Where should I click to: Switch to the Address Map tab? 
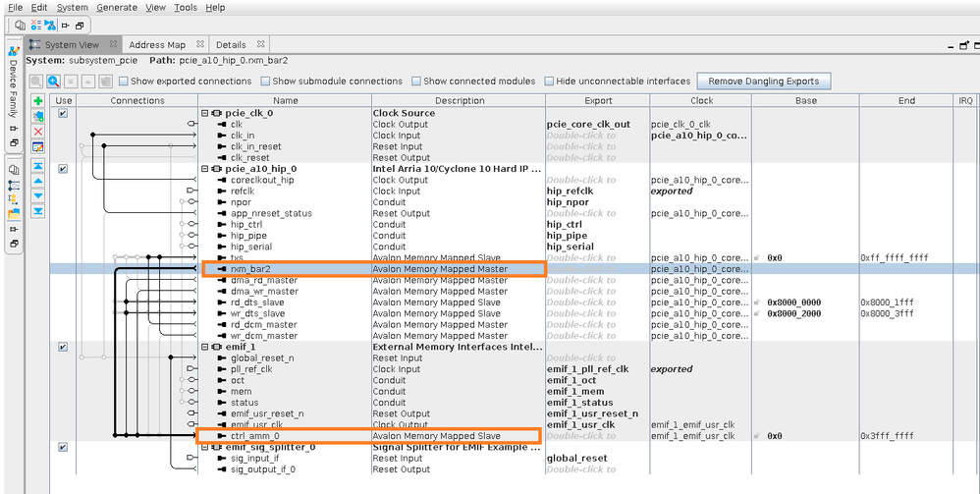click(156, 45)
